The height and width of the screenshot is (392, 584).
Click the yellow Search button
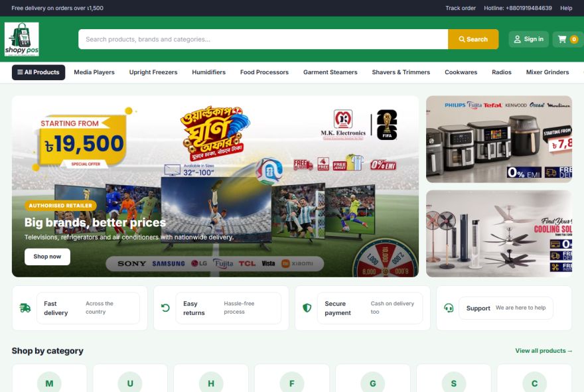(473, 39)
